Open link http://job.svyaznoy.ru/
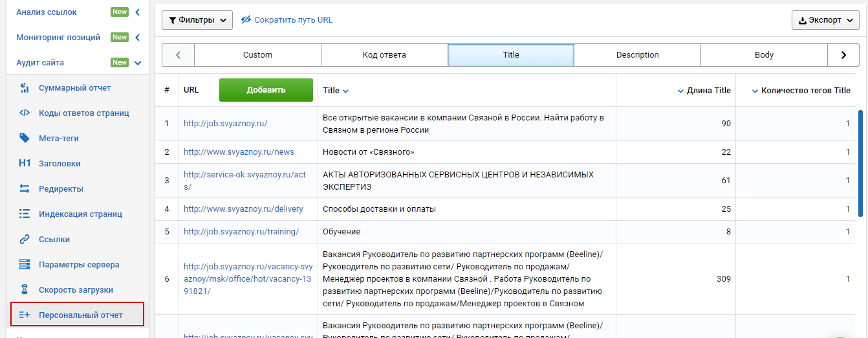Image resolution: width=868 pixels, height=338 pixels. [x=225, y=124]
